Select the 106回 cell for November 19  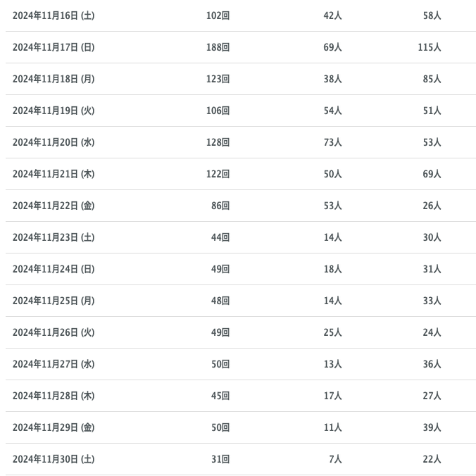[x=218, y=111]
